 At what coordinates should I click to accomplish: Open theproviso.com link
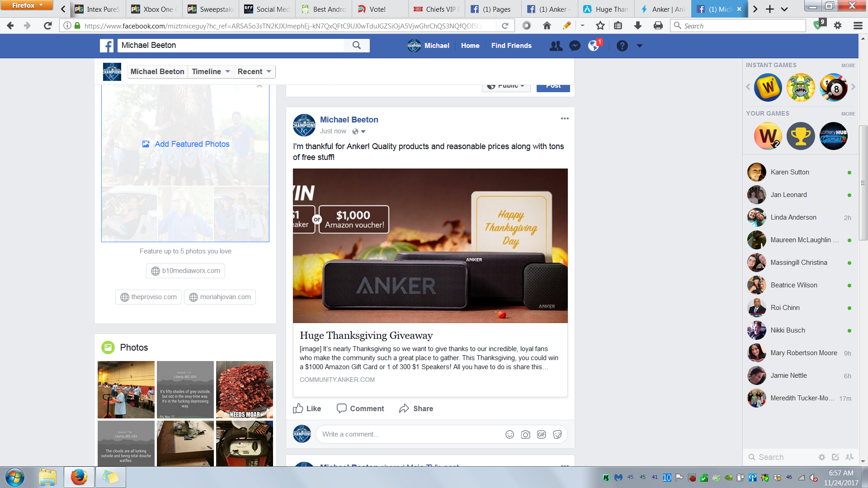[x=148, y=297]
